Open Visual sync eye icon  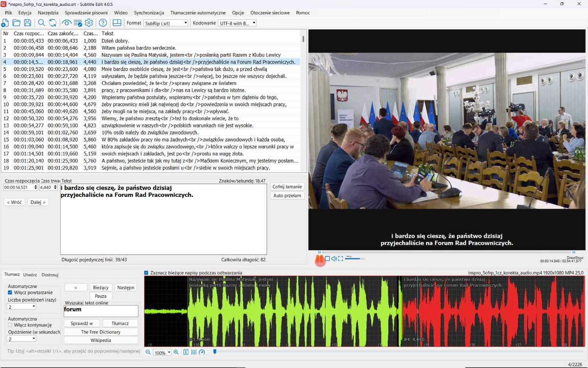[x=67, y=23]
